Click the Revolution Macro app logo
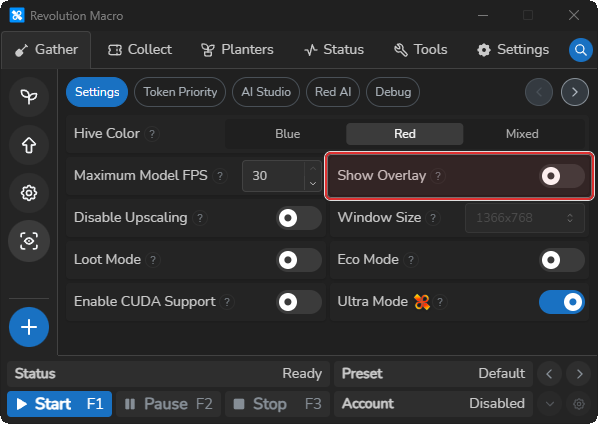The height and width of the screenshot is (424, 598). pyautogui.click(x=17, y=16)
